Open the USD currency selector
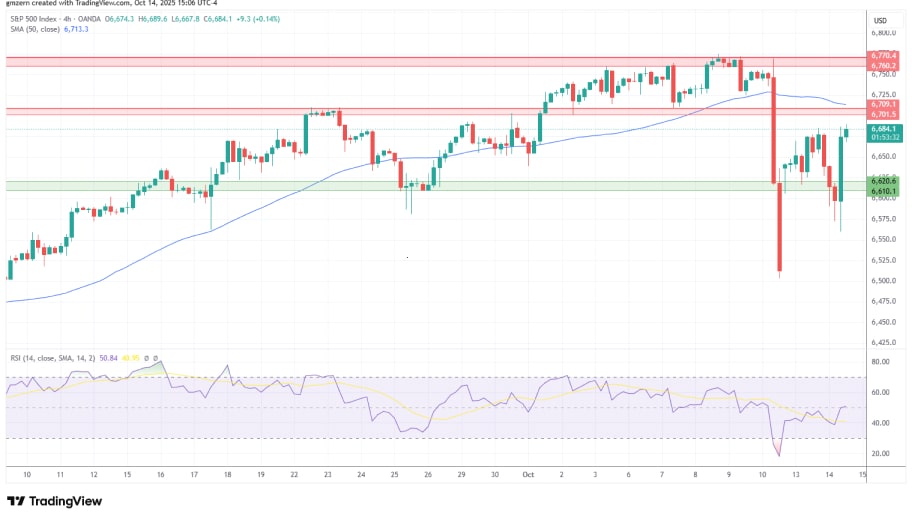 (x=881, y=21)
